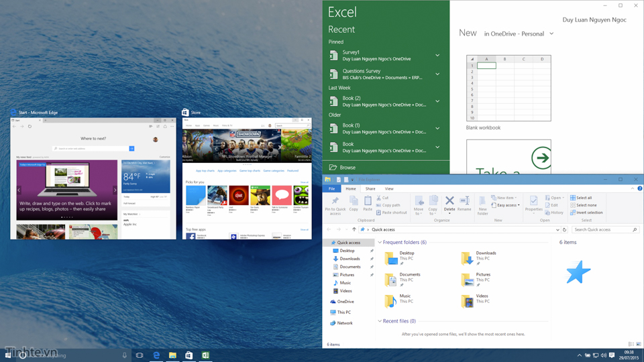
Task: Open the Easy access dropdown
Action: click(x=505, y=205)
